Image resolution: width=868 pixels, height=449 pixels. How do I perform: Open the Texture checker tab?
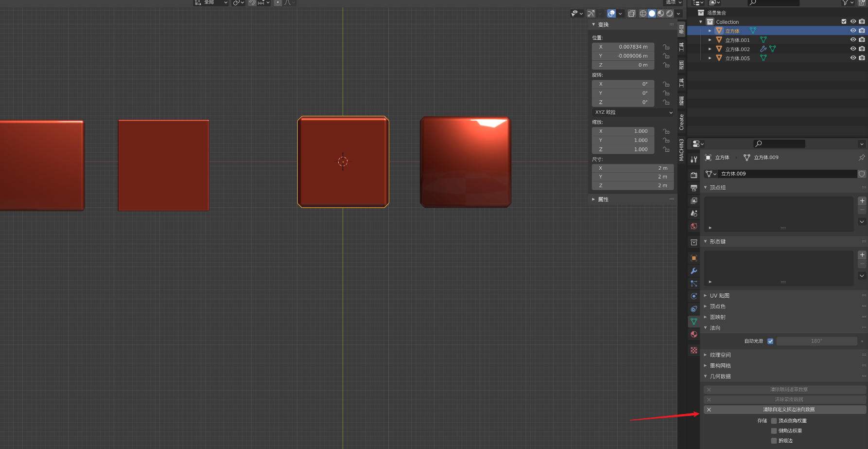pos(694,350)
